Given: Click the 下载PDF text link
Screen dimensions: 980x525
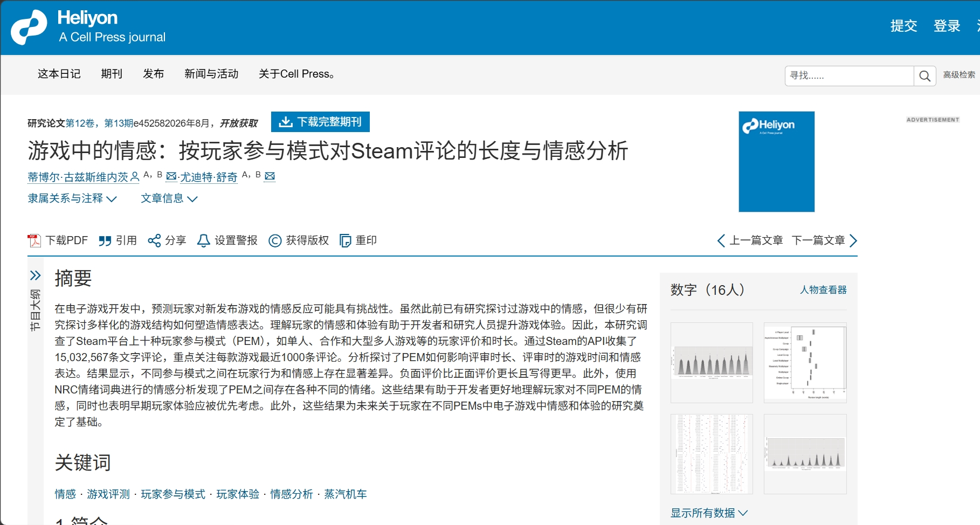Looking at the screenshot, I should tap(66, 240).
